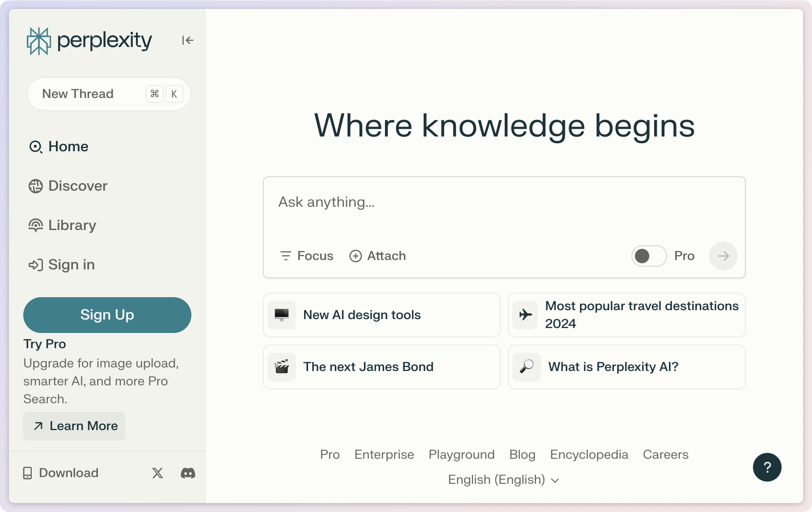
Task: Open the Discord icon in sidebar
Action: tap(188, 473)
